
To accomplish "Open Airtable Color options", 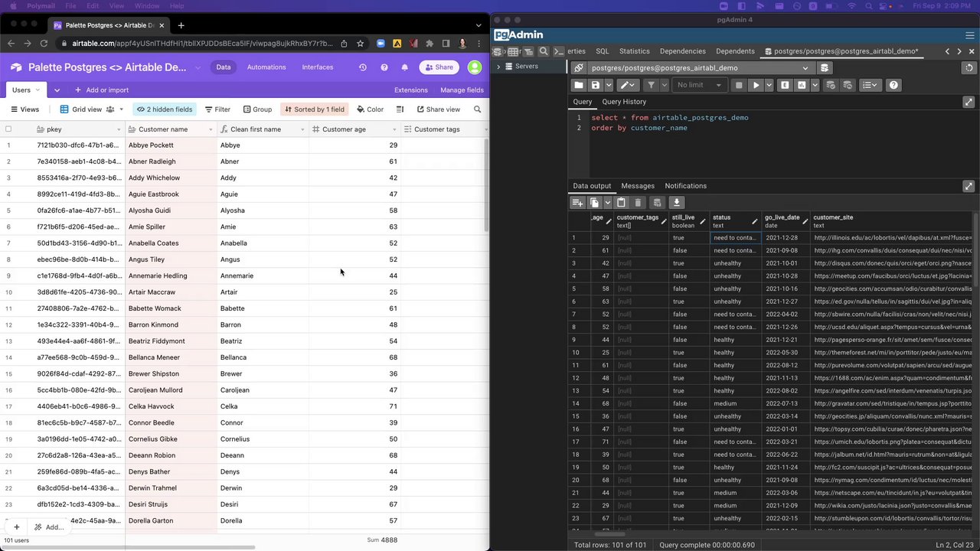I will [371, 109].
